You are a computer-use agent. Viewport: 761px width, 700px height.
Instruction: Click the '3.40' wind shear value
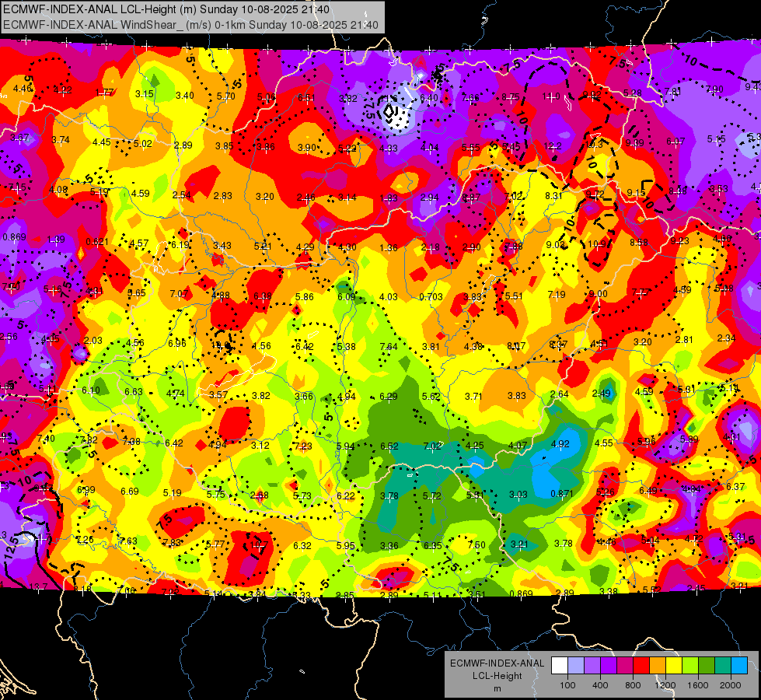184,95
